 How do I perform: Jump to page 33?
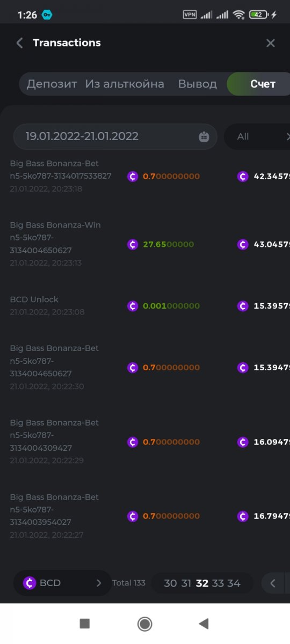pyautogui.click(x=218, y=583)
